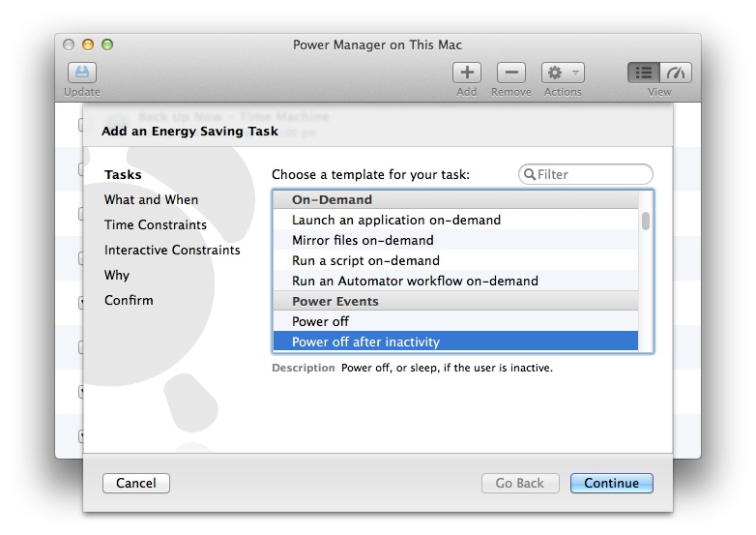Screen dimensions: 756x535
Task: Open the Actions gear dropdown
Action: (563, 73)
